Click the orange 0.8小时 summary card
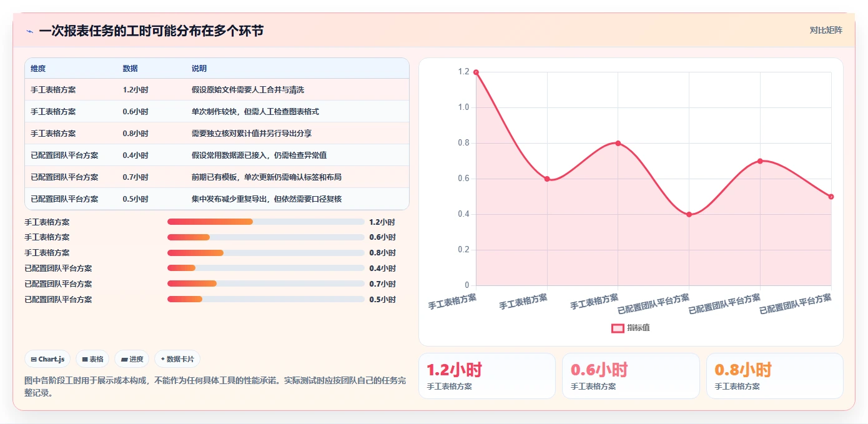The height and width of the screenshot is (424, 868). coord(775,376)
